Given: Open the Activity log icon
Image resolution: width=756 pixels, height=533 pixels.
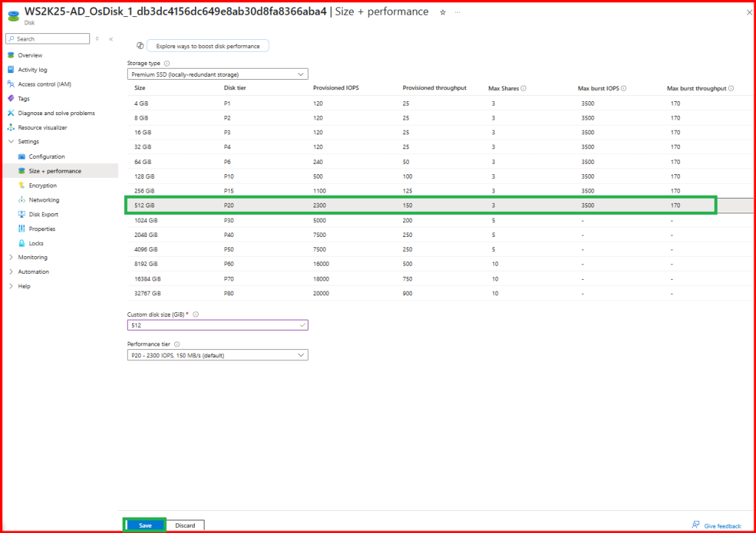Looking at the screenshot, I should pos(11,70).
